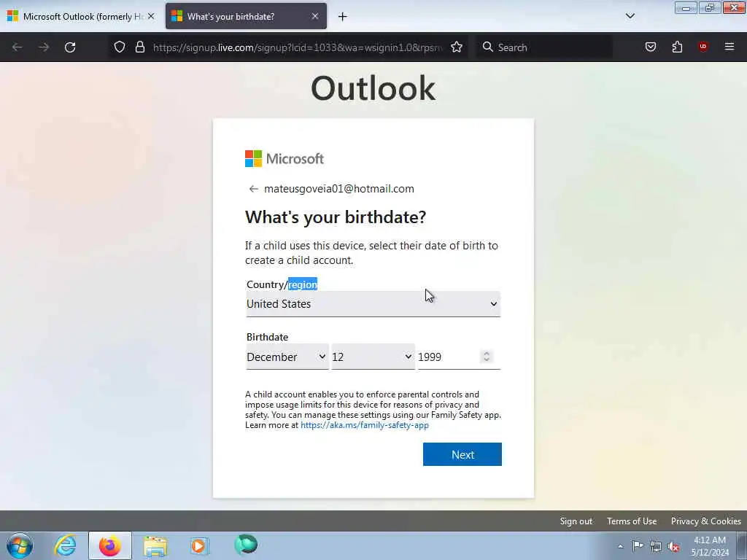Click the muted volume tray icon

673,547
